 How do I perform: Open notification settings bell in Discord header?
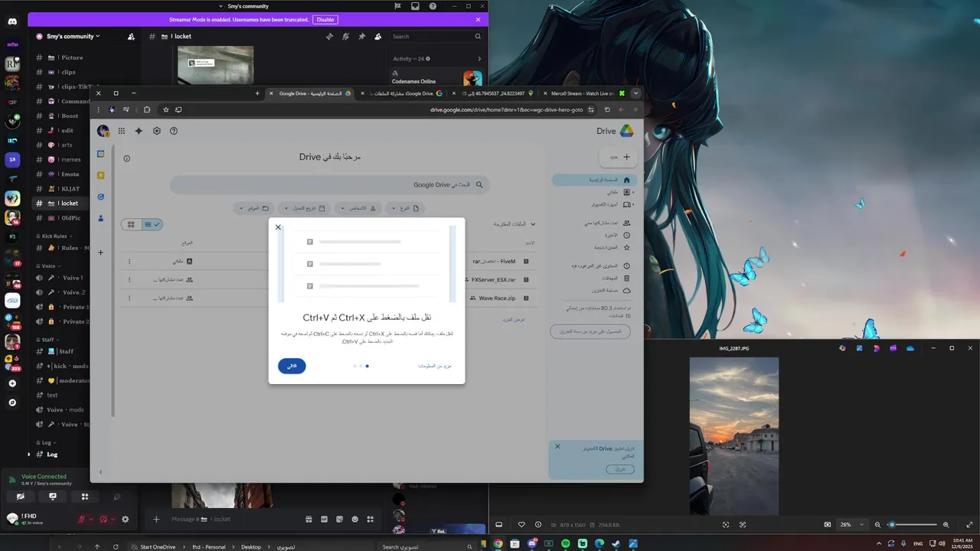tap(345, 36)
